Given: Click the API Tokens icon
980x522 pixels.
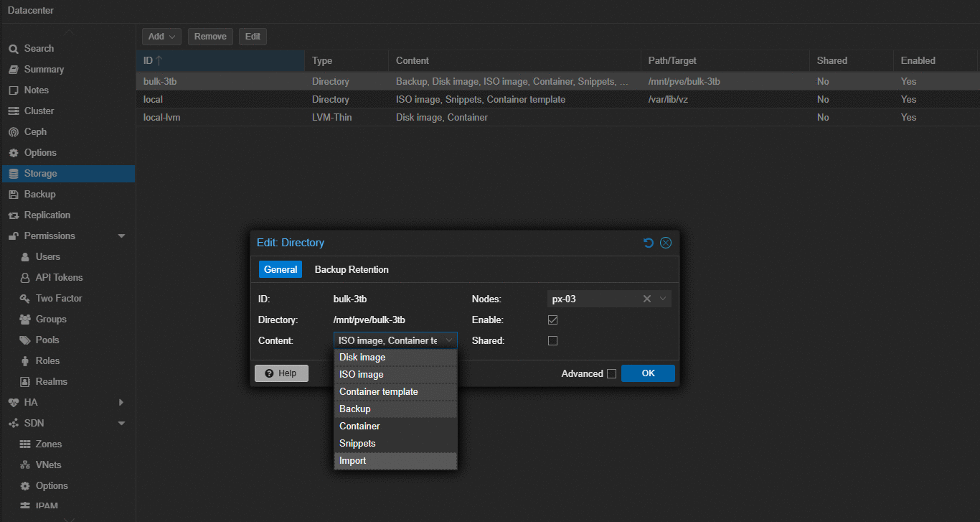Looking at the screenshot, I should 25,278.
